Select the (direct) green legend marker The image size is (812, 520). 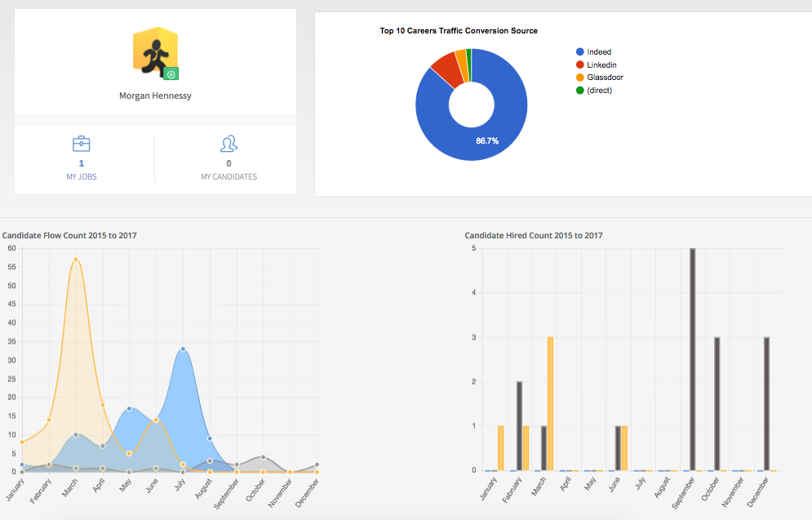point(579,90)
